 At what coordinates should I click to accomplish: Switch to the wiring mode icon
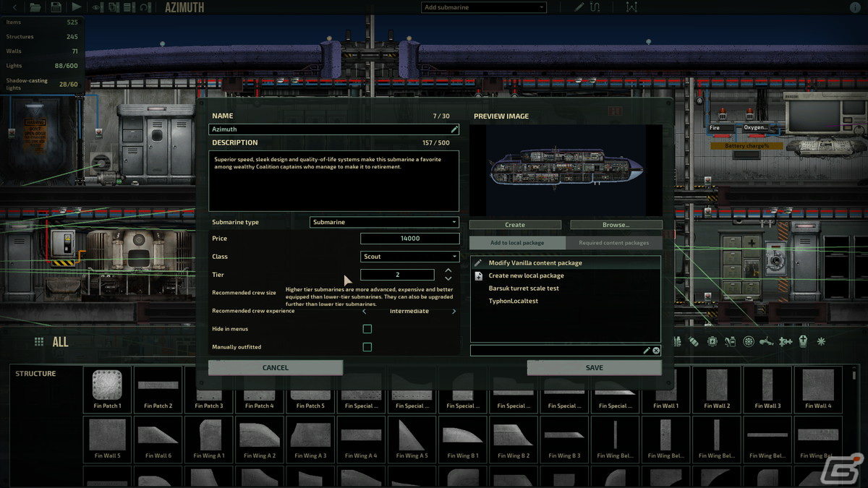coord(595,7)
